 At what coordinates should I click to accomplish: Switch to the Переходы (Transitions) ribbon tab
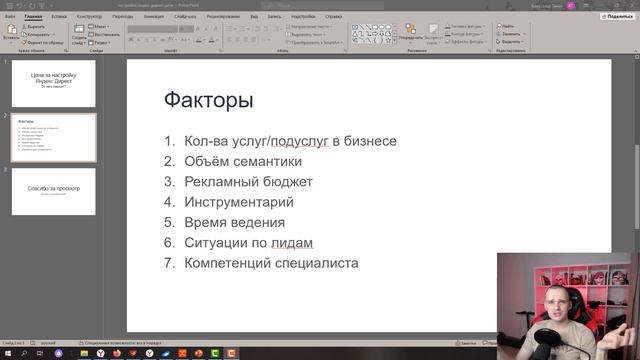pyautogui.click(x=122, y=17)
